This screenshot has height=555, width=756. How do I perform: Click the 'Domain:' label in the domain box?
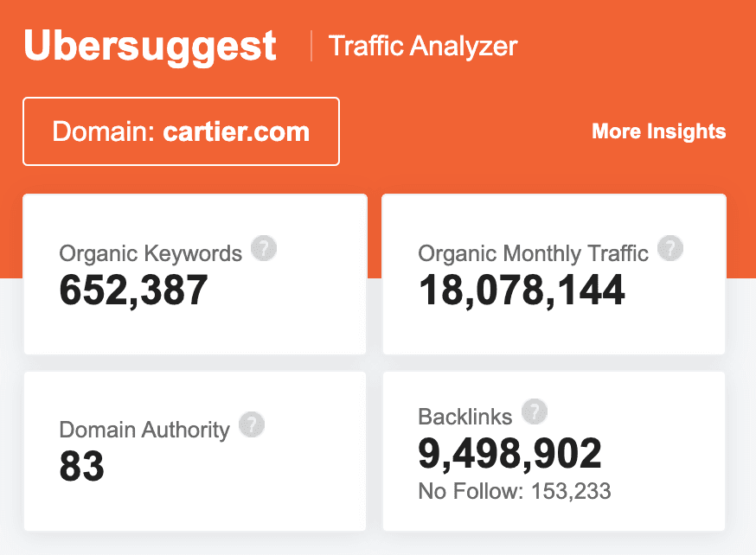pos(103,132)
